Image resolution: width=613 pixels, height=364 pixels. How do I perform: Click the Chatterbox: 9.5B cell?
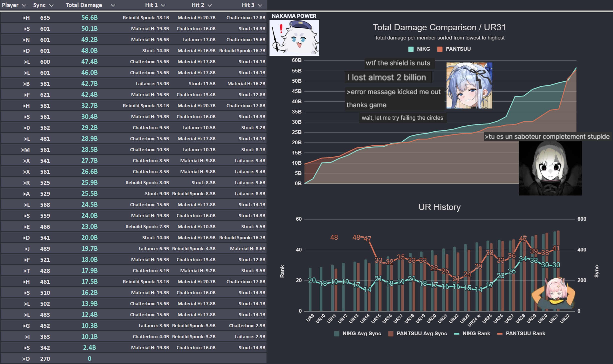click(151, 128)
